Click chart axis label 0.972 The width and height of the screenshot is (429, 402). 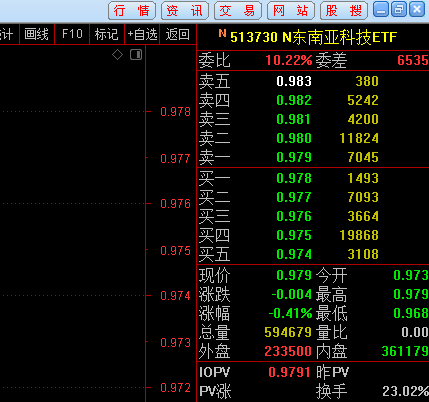175,388
